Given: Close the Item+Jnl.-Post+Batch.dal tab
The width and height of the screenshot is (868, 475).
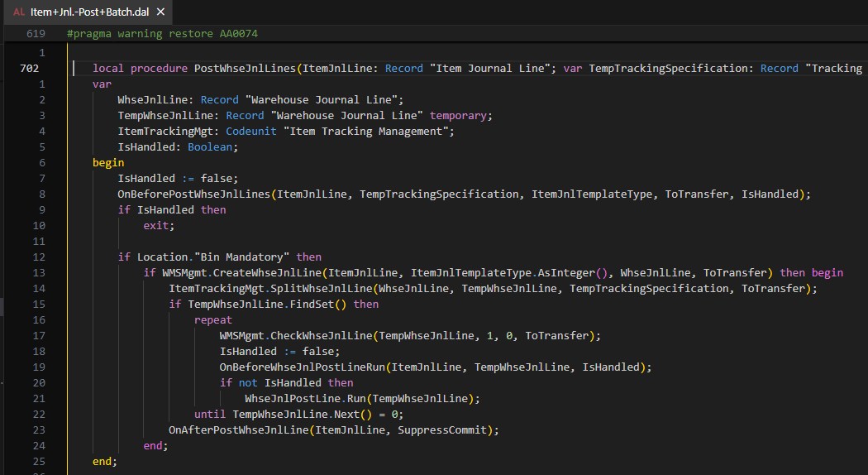Looking at the screenshot, I should (x=160, y=12).
